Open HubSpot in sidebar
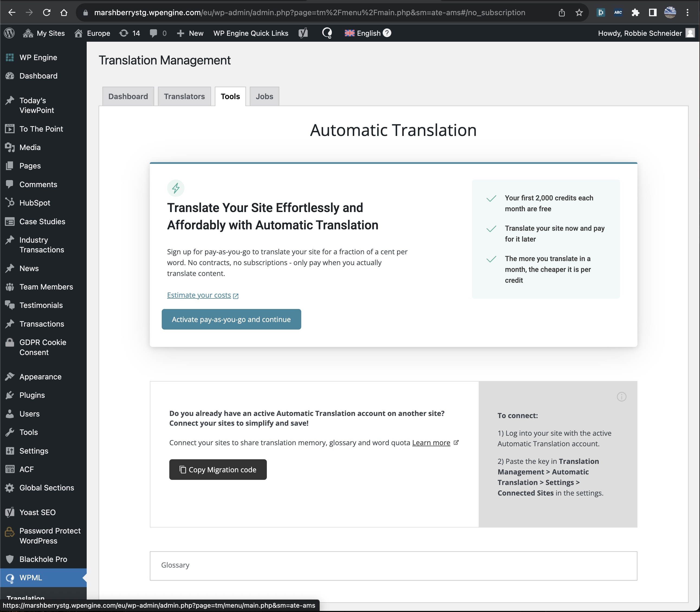 [43, 203]
